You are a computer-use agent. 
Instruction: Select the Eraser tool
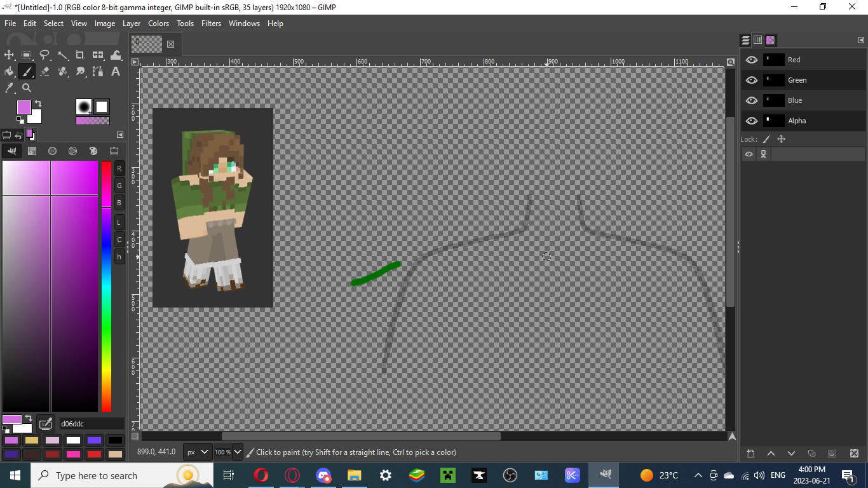pos(44,71)
